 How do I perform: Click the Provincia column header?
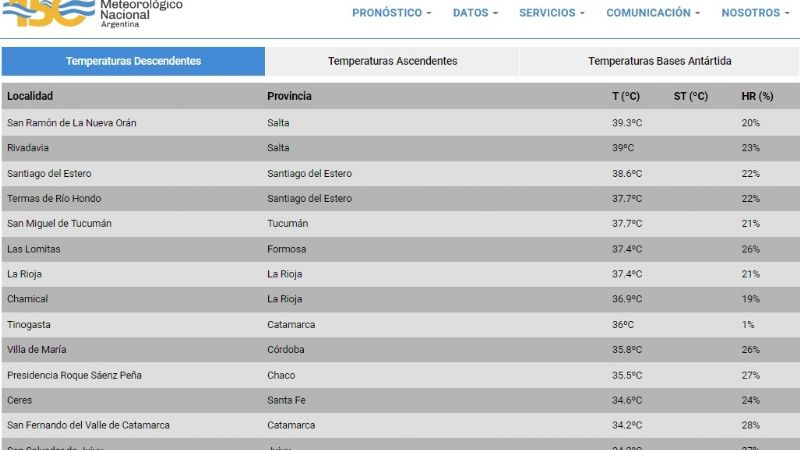(289, 96)
